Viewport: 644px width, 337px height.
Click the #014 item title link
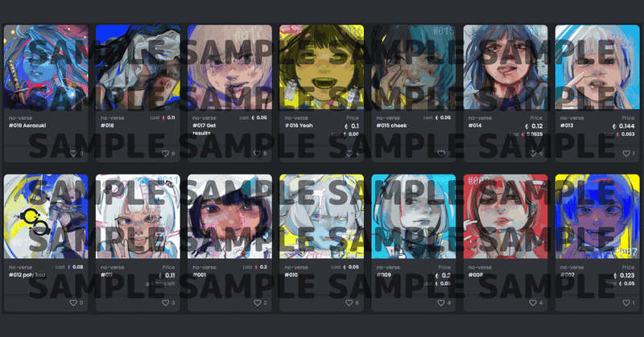tap(475, 125)
